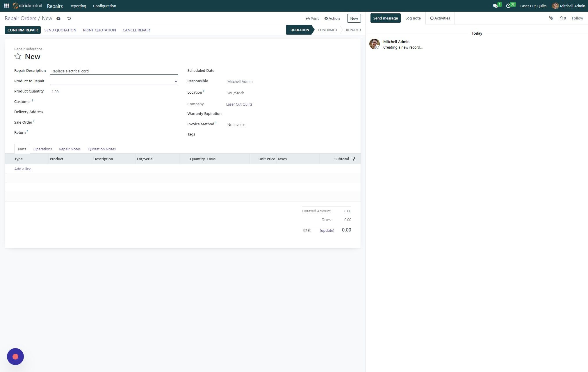Click Mitchell Admin avatar in top bar
Image resolution: width=588 pixels, height=372 pixels.
555,6
